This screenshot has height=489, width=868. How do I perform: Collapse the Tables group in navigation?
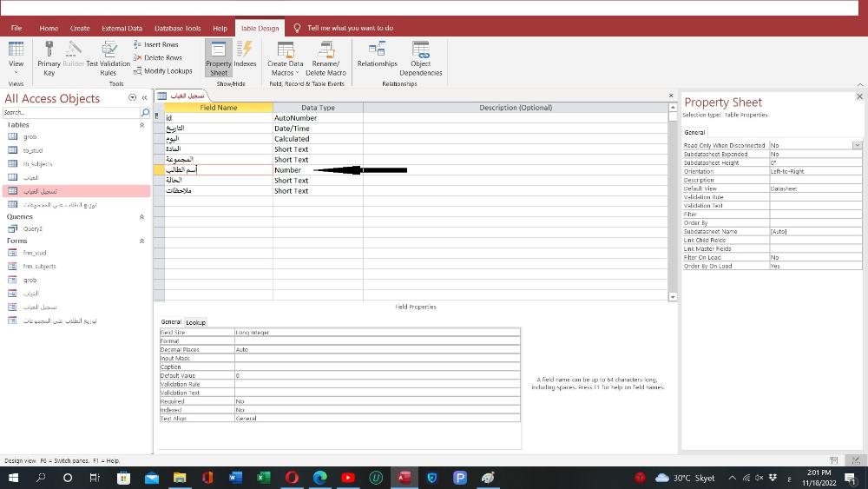point(141,125)
